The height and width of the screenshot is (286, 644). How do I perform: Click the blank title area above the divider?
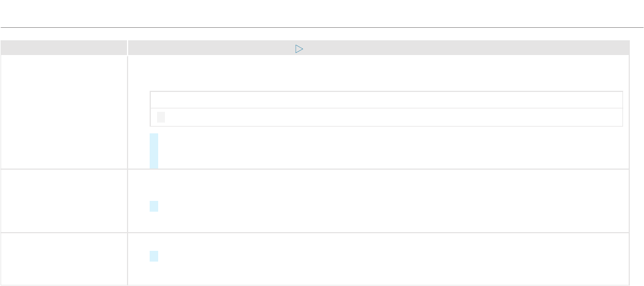click(322, 13)
